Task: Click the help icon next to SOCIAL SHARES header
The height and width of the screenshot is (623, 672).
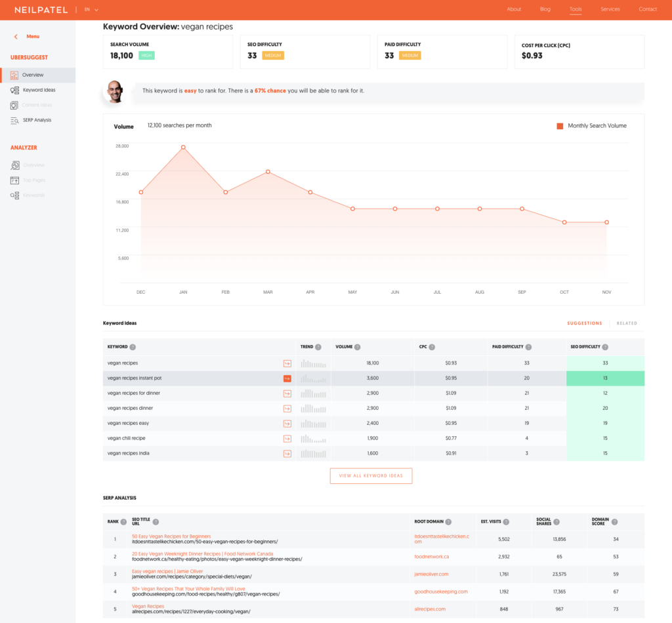Action: [x=556, y=522]
